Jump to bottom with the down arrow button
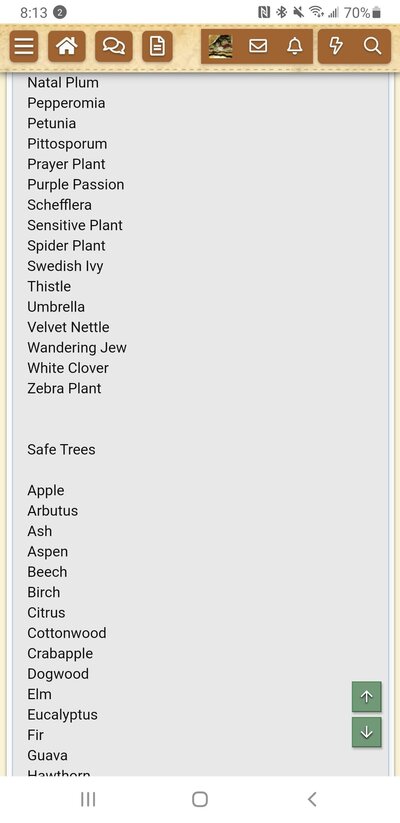This screenshot has height=823, width=400. (366, 732)
